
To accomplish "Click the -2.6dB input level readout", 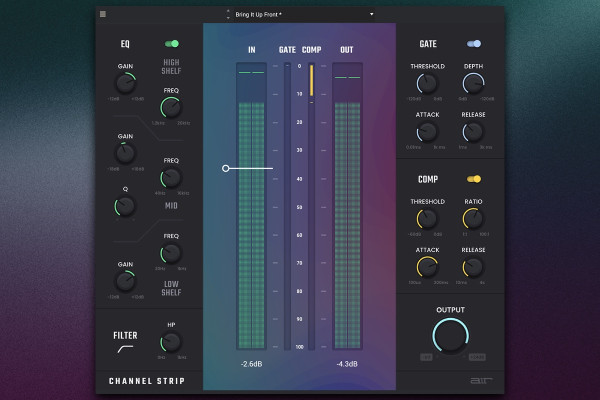I will click(x=251, y=364).
